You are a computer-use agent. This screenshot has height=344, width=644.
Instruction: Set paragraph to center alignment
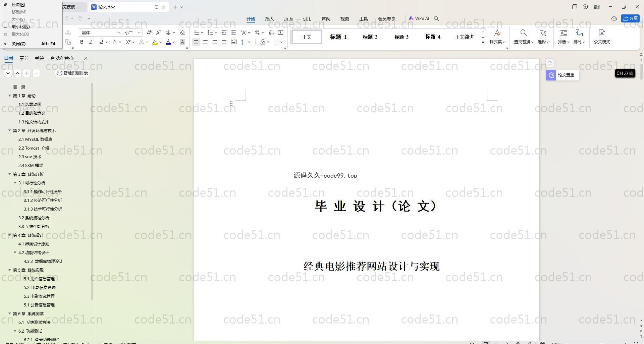[x=205, y=42]
